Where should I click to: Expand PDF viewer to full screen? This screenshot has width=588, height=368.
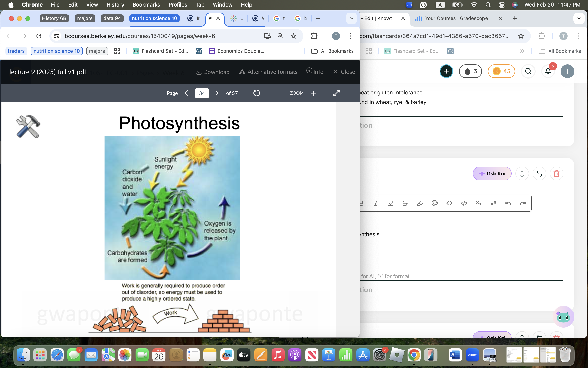click(x=336, y=93)
